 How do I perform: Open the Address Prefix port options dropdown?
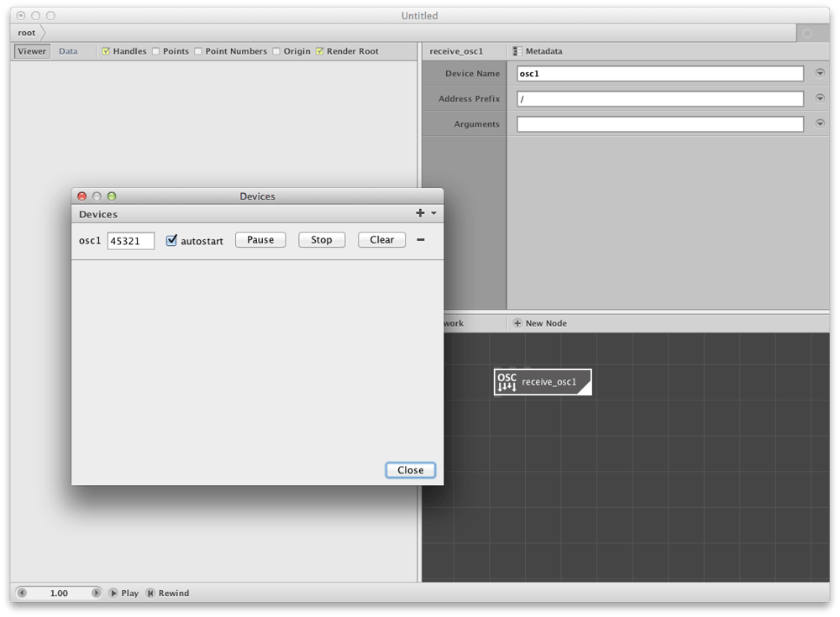820,98
